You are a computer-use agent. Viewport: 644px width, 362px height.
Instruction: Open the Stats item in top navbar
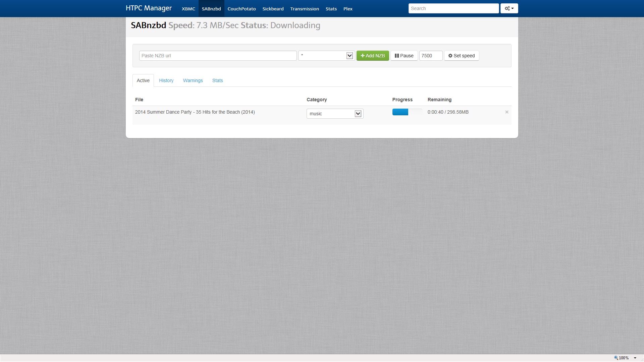331,9
